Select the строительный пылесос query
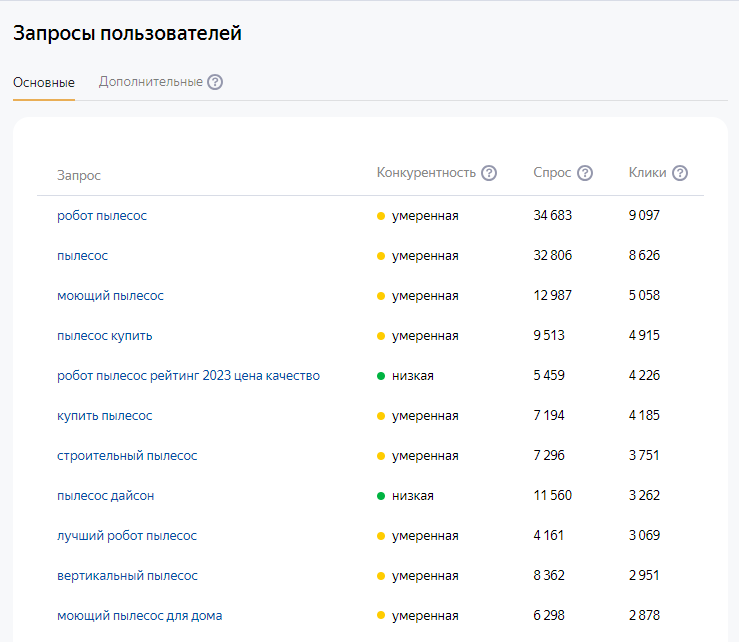This screenshot has height=642, width=739. 127,456
